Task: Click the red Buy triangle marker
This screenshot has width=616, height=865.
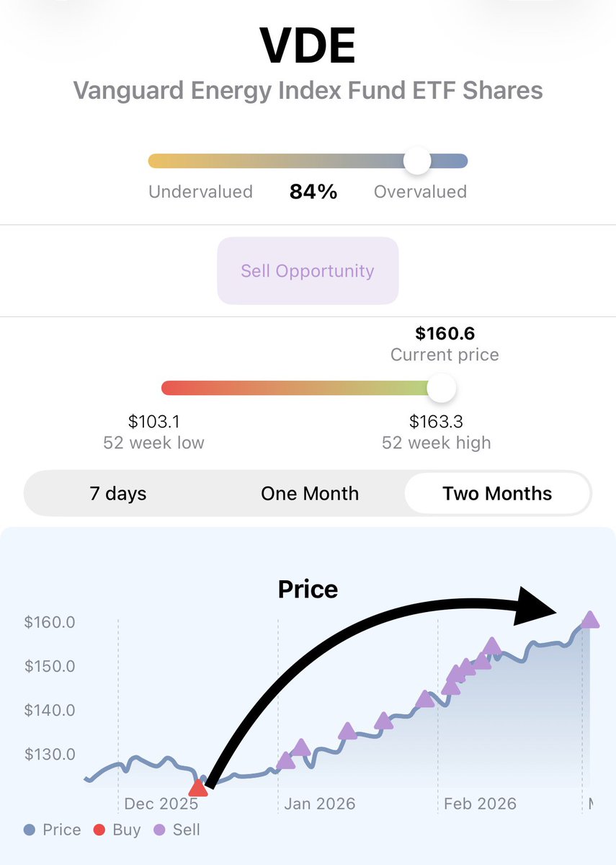Action: (198, 788)
